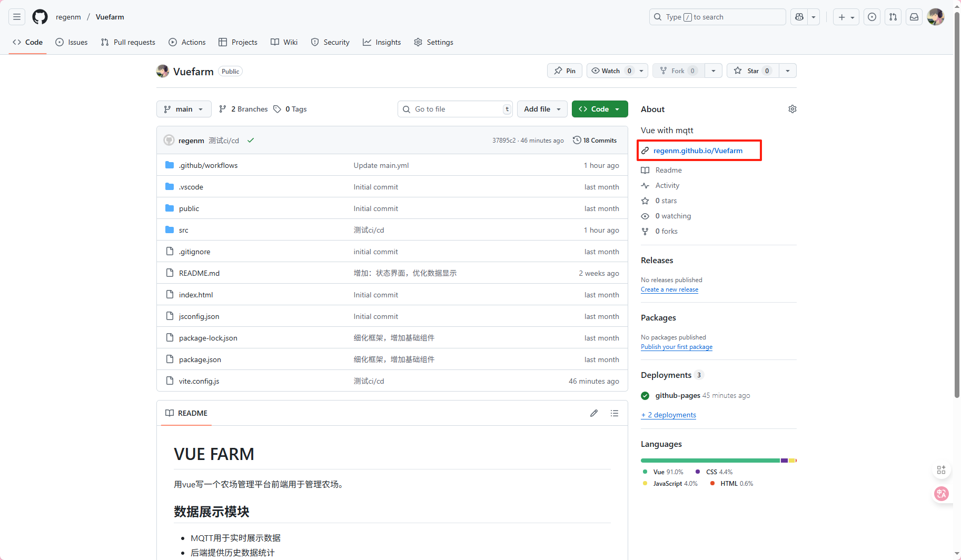Click vite.config.js file icon
This screenshot has height=560, width=961.
click(170, 381)
